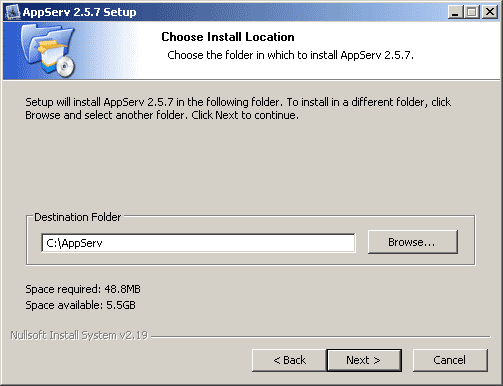Viewport: 503px width, 386px height.
Task: Open the Browse... folder picker
Action: pyautogui.click(x=413, y=242)
